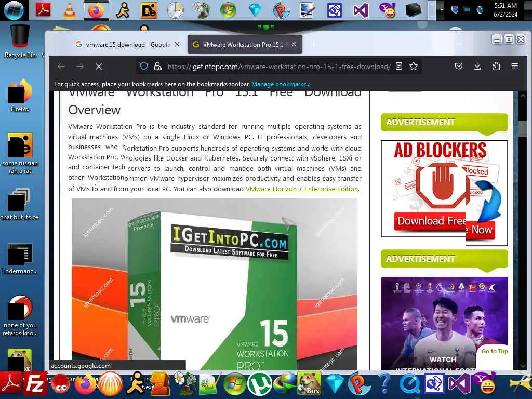The image size is (532, 399).
Task: Open the blue diamond icon in bottom dock
Action: (x=335, y=384)
